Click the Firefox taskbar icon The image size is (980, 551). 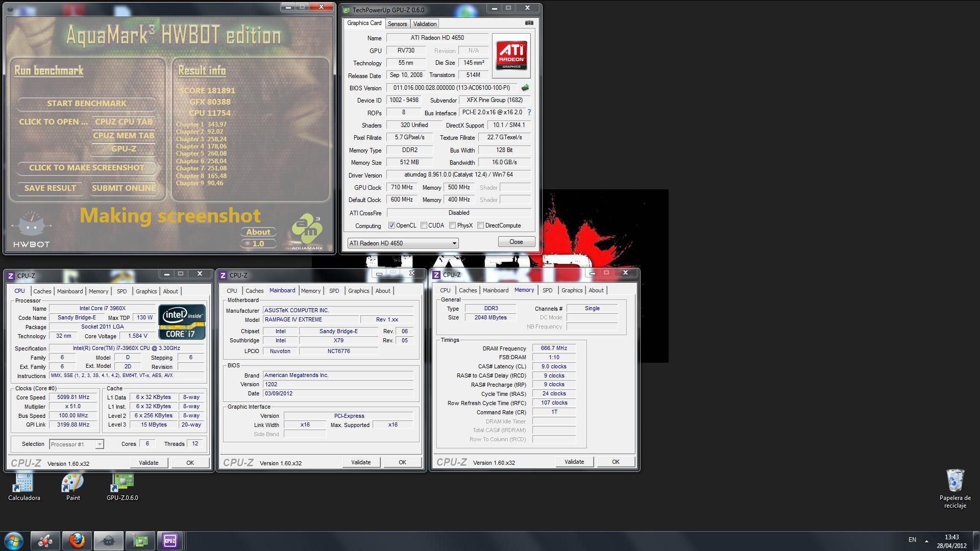(77, 540)
